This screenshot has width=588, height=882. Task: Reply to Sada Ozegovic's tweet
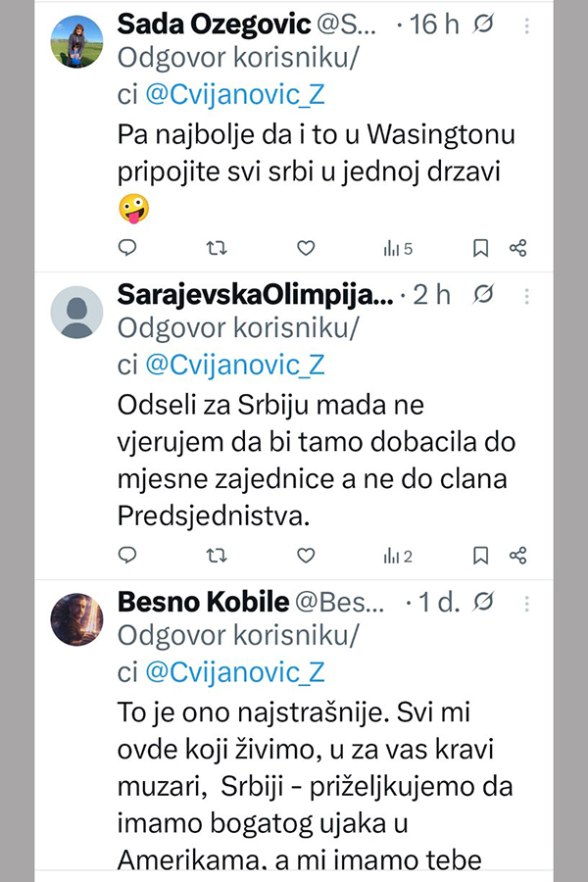point(127,249)
